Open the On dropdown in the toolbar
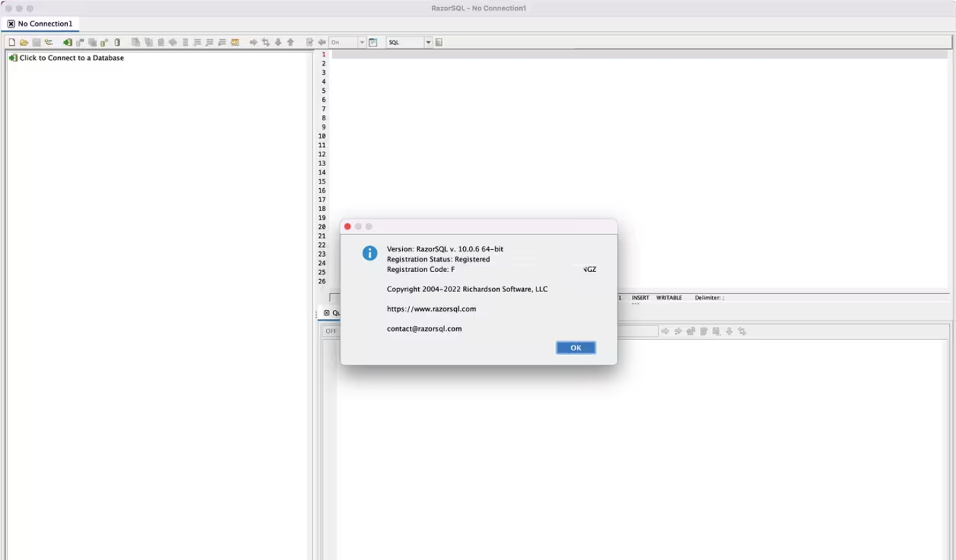Viewport: 956px width, 560px height. tap(348, 42)
